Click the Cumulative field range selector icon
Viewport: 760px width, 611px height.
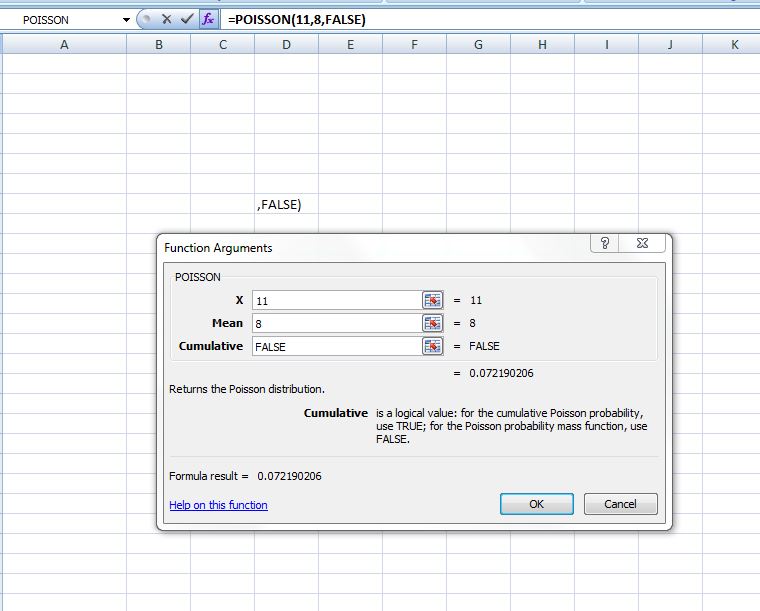[432, 346]
